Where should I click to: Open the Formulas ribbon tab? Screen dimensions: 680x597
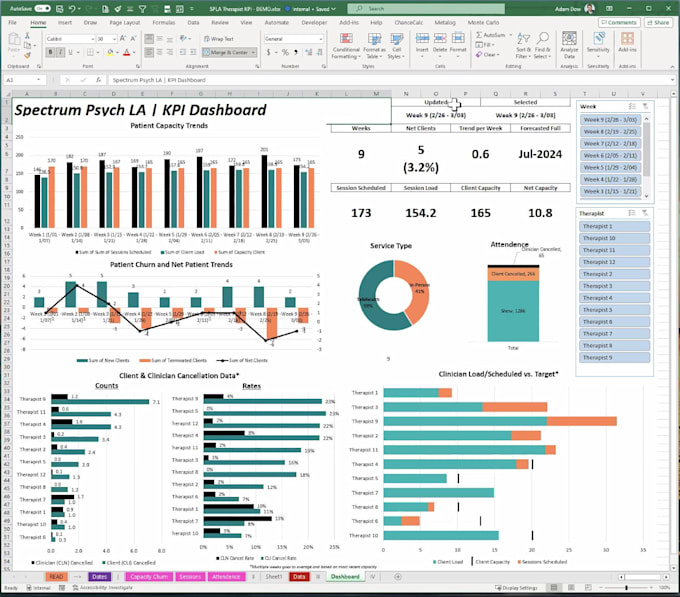164,23
